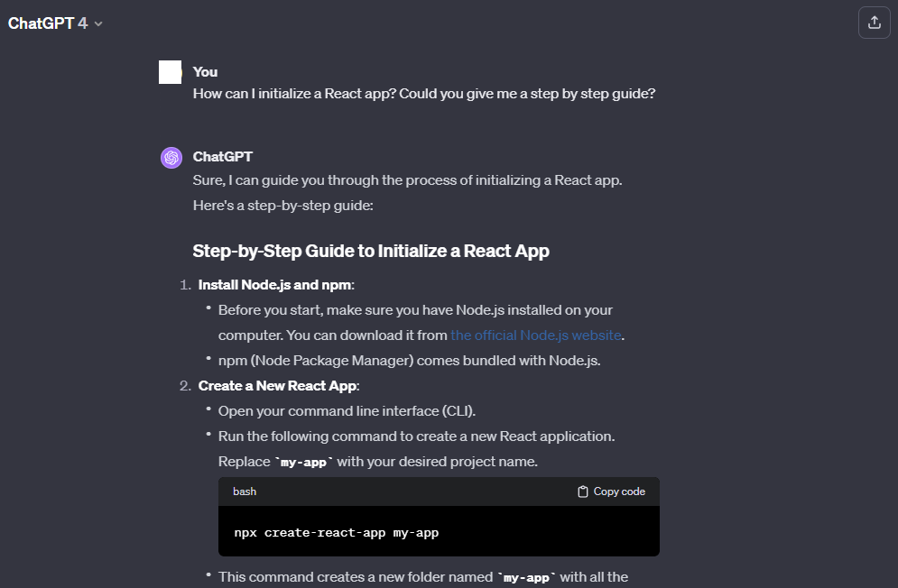
Task: Click the clipboard icon beside Copy code
Action: point(582,492)
